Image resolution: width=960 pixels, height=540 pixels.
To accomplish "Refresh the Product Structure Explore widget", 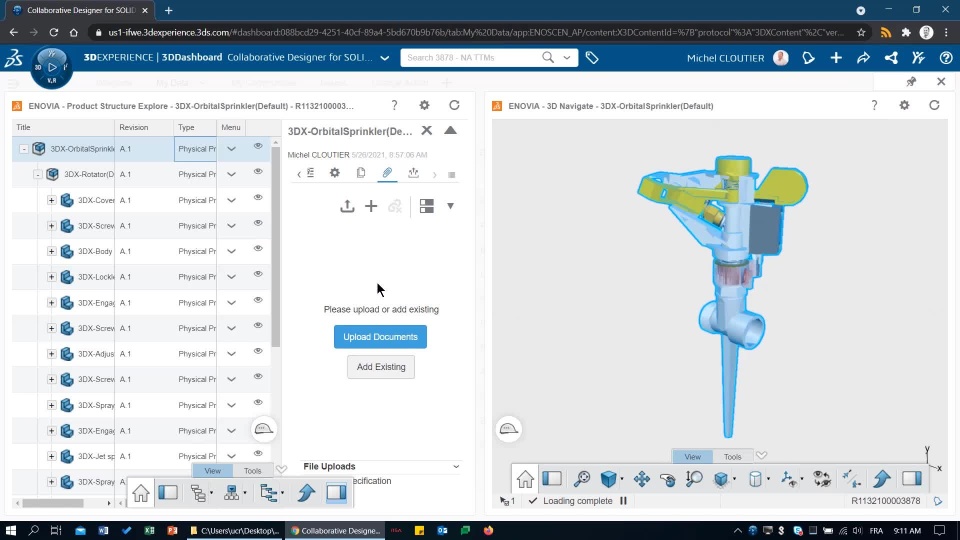I will point(454,105).
